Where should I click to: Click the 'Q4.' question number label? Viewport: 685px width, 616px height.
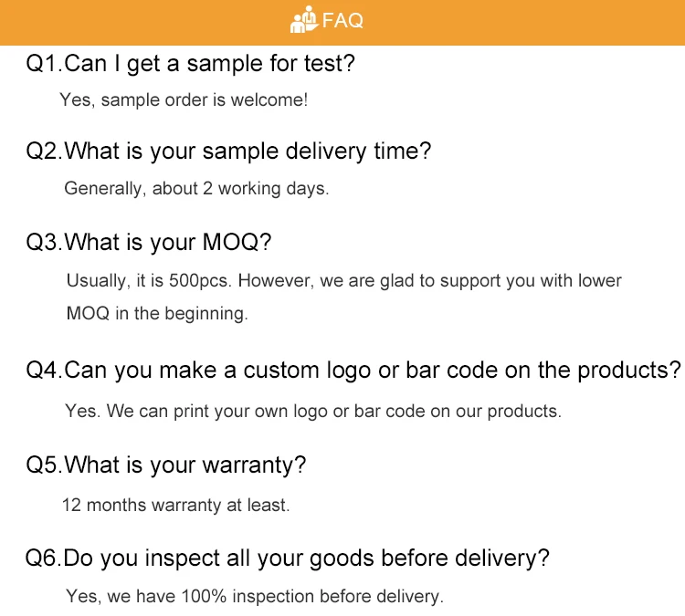[x=44, y=371]
